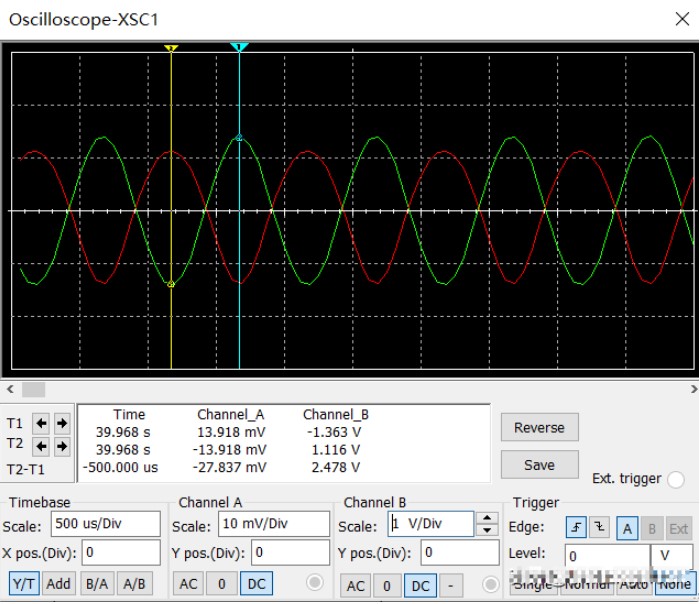Click the Time column header
This screenshot has height=604, width=700.
pos(129,415)
